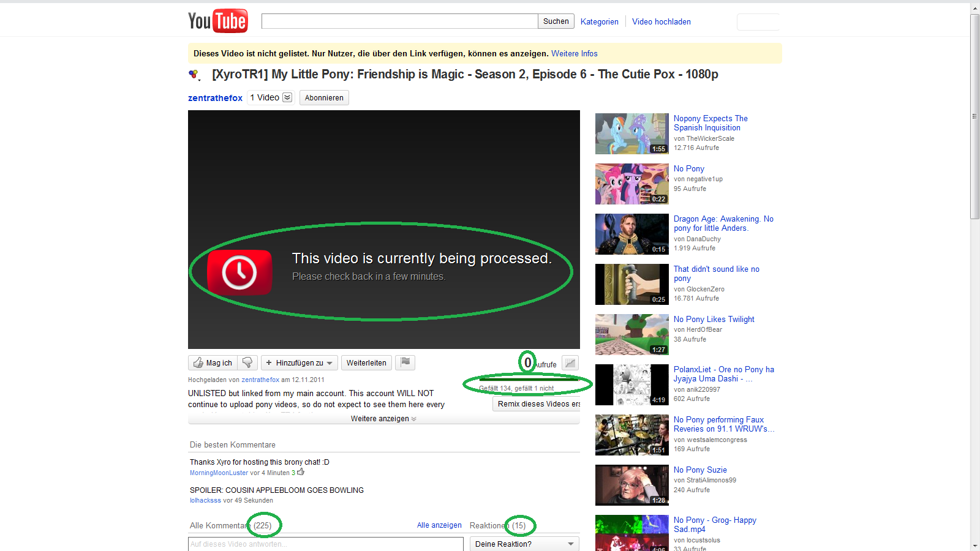This screenshot has height=551, width=980.
Task: Click the vertical scrollbar thumb
Action: [974, 116]
